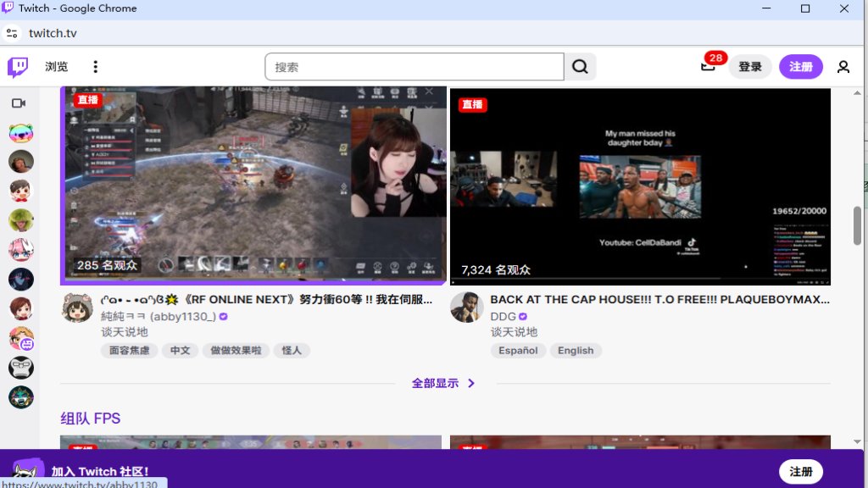Open the search magnifier icon
The width and height of the screenshot is (868, 488).
point(581,66)
